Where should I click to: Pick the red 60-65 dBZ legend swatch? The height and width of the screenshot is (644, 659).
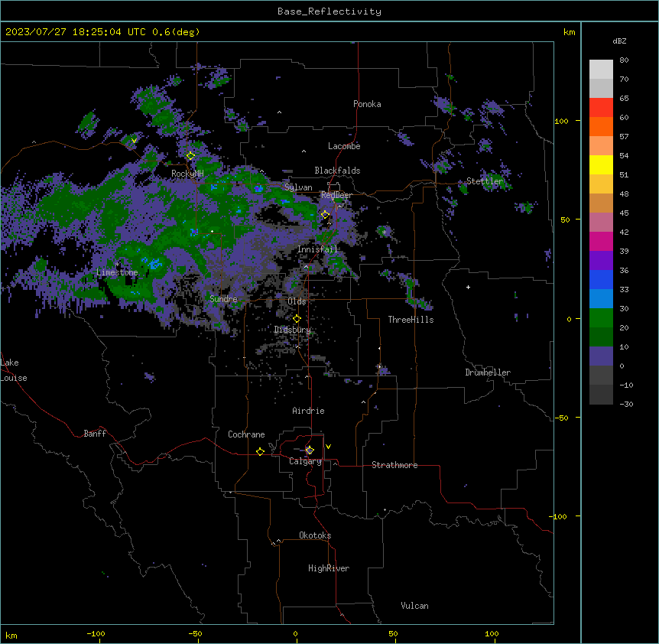(601, 107)
